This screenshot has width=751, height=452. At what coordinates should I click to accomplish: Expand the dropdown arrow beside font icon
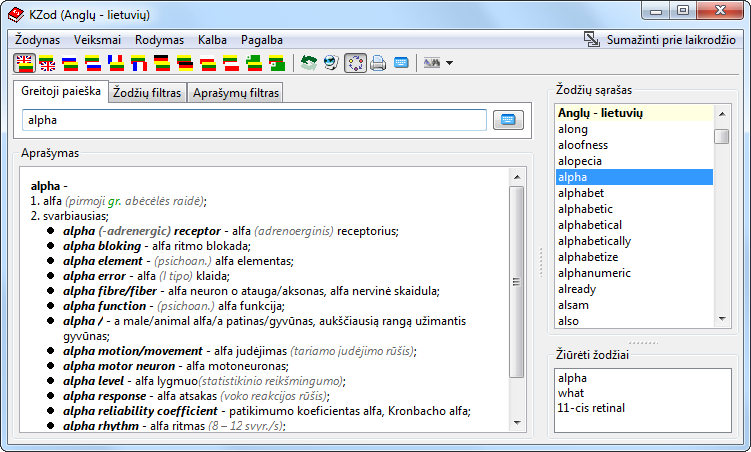tap(449, 63)
